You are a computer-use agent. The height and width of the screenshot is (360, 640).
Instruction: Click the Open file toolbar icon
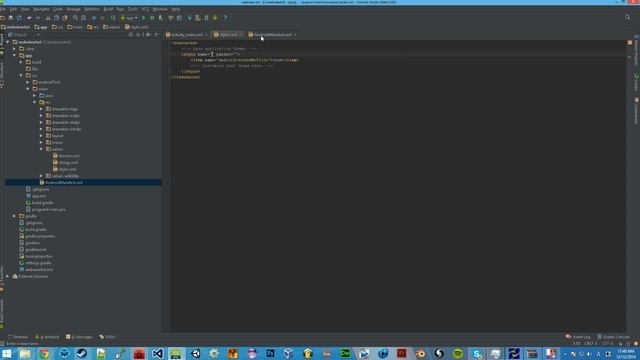(x=2, y=18)
